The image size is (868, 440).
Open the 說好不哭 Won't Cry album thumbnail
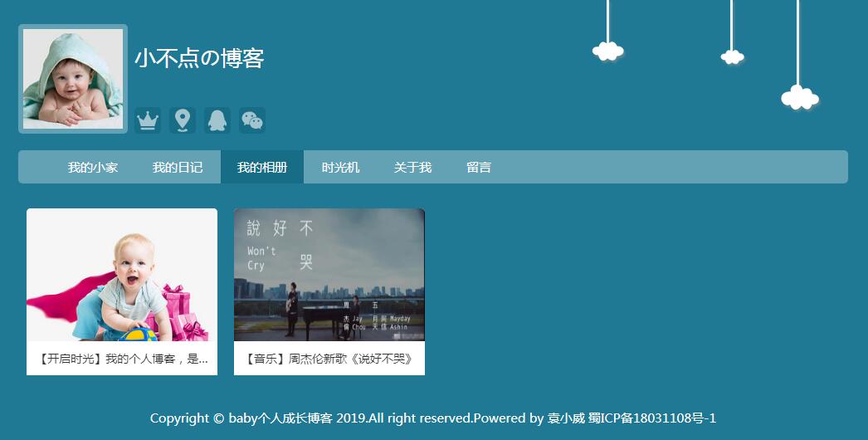coord(329,275)
